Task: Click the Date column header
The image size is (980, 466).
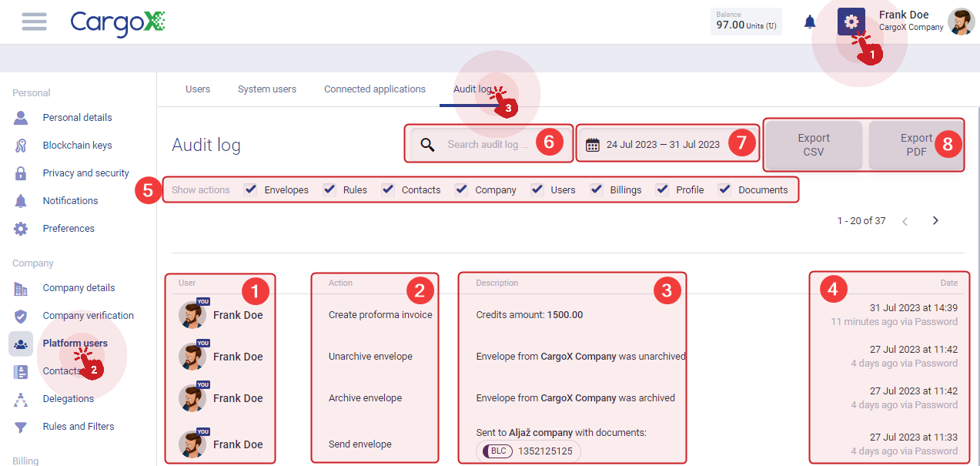Action: click(949, 283)
